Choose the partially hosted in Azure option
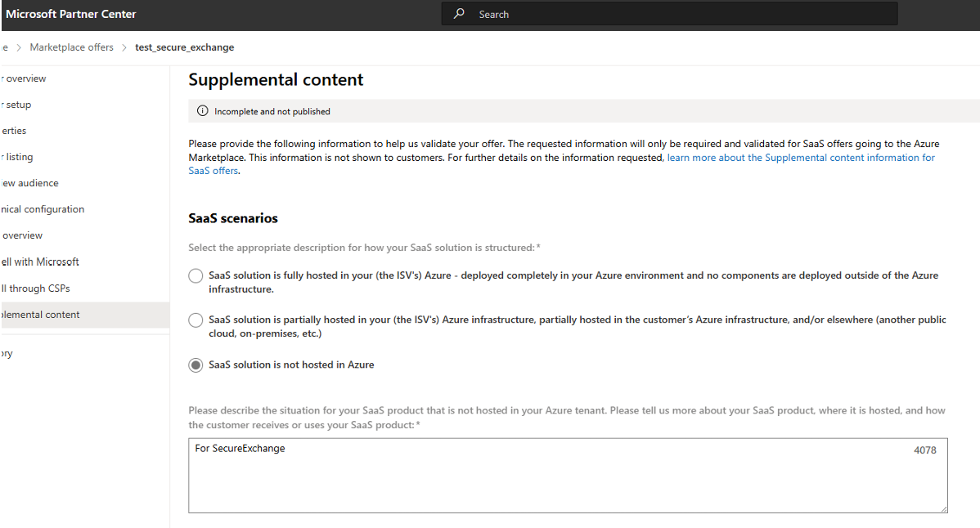 pos(196,320)
